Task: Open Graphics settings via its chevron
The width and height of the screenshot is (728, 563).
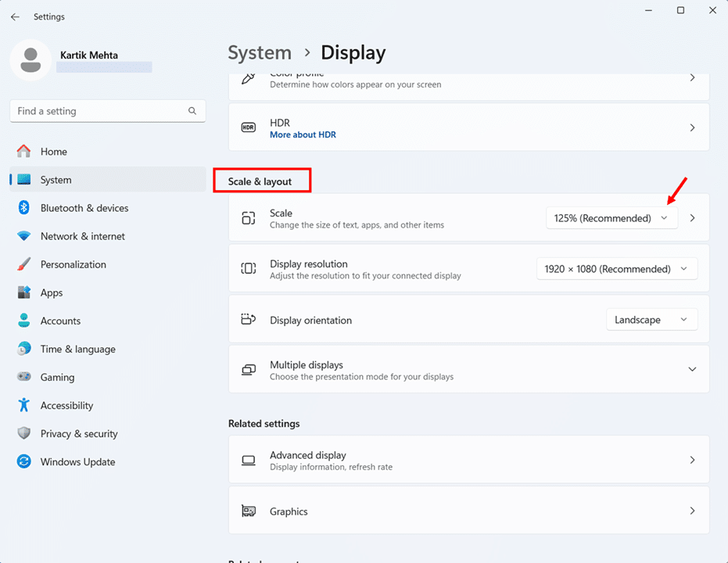Action: click(692, 511)
